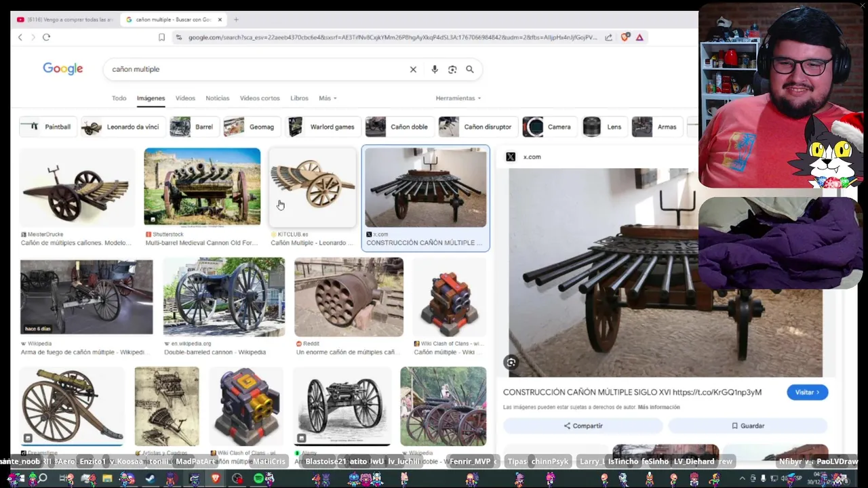
Task: Open the Reddit enormous multi-cannon image
Action: 349,297
